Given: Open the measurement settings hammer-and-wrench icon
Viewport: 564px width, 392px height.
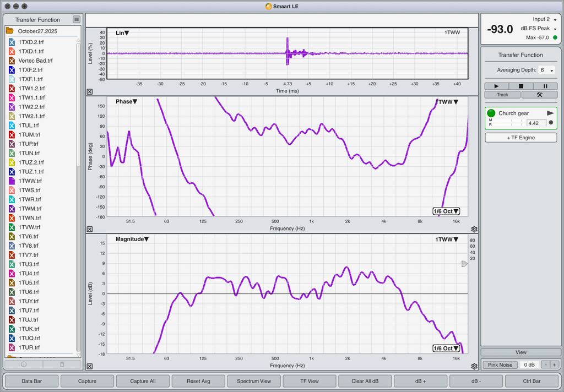Looking at the screenshot, I should (x=539, y=95).
